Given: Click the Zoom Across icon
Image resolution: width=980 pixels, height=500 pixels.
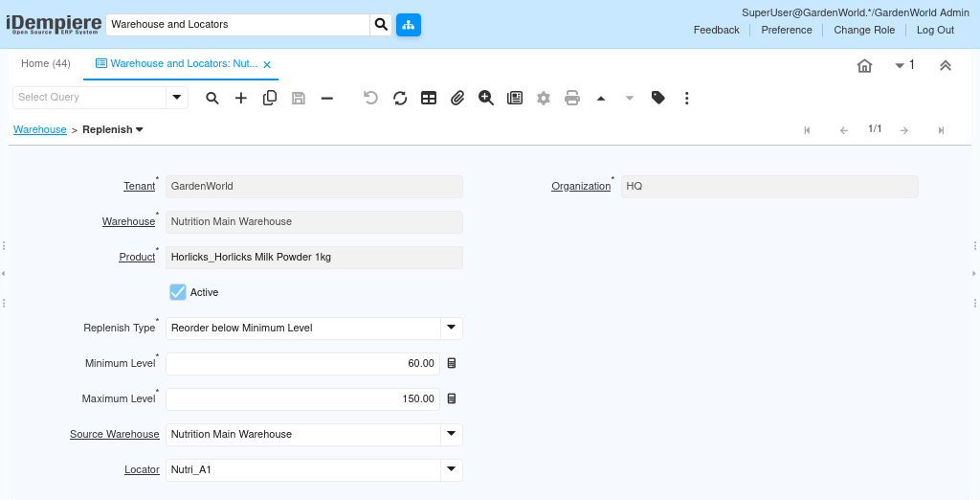Looking at the screenshot, I should (x=486, y=98).
